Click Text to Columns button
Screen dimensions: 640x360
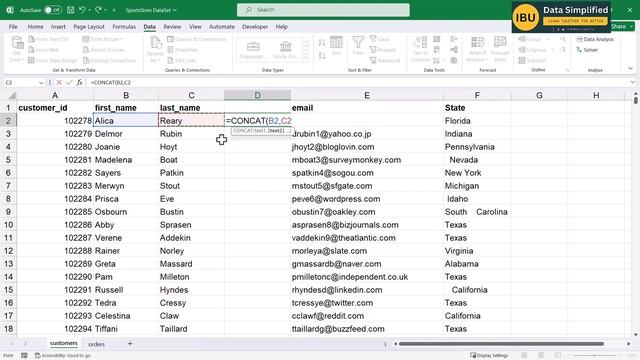(x=420, y=49)
